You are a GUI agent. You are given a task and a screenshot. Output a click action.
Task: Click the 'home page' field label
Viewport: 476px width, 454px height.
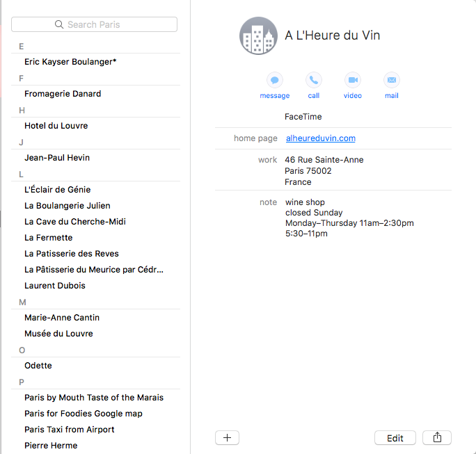255,138
